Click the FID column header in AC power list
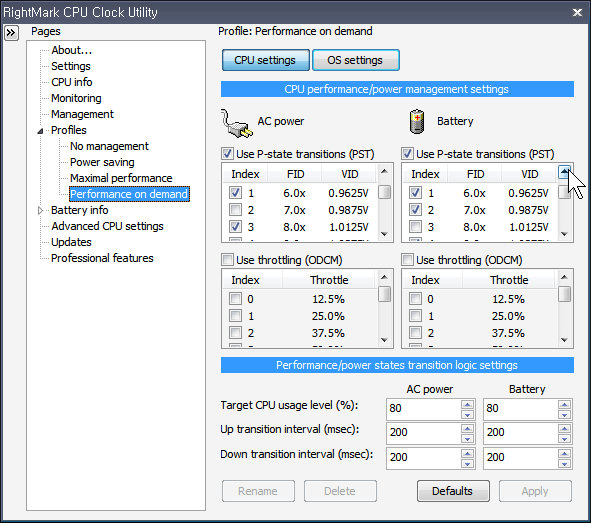This screenshot has height=523, width=591. 295,174
